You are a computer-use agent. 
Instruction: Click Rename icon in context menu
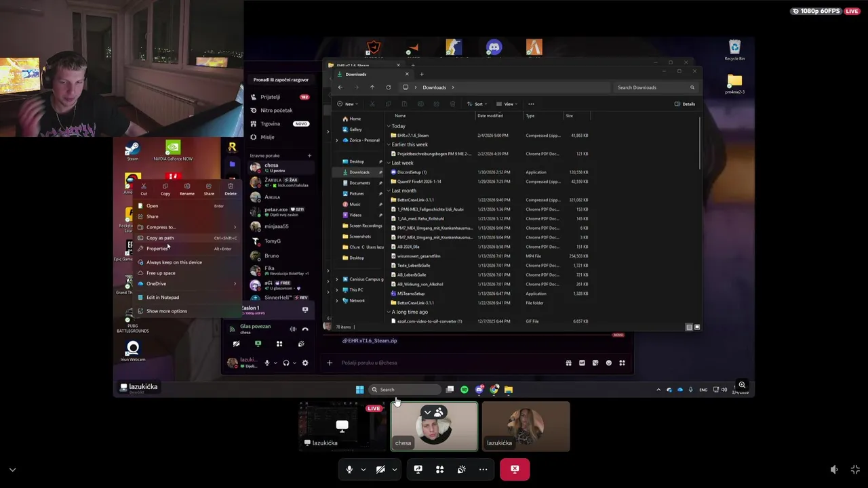(x=187, y=189)
